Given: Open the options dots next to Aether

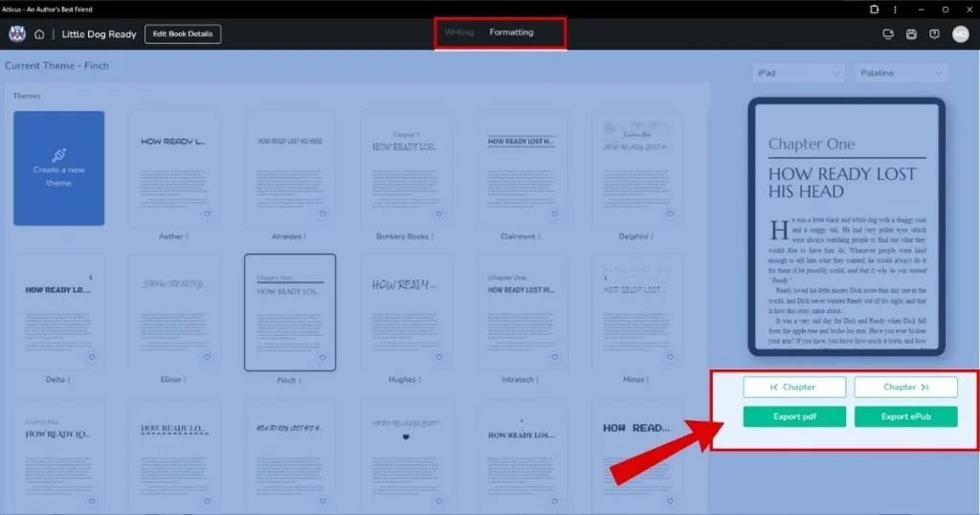Looking at the screenshot, I should tap(187, 236).
